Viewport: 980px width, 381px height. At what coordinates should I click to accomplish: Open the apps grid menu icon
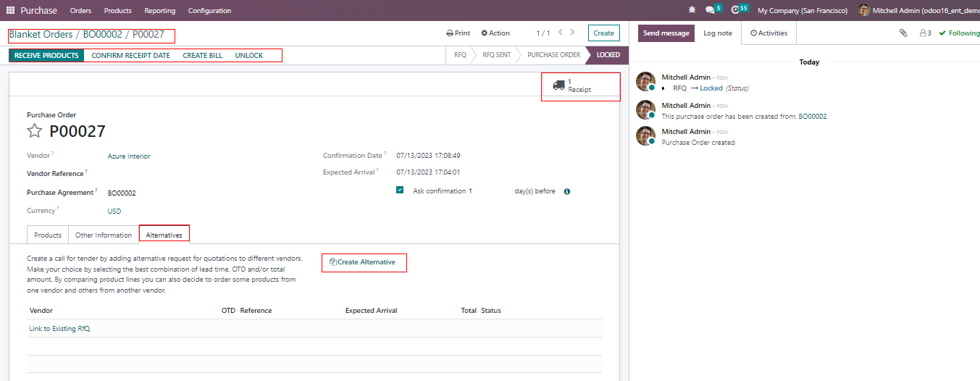click(x=10, y=10)
